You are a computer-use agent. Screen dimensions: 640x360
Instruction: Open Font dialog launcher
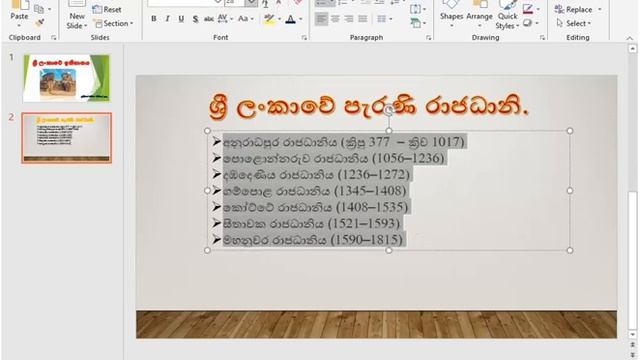pos(304,38)
